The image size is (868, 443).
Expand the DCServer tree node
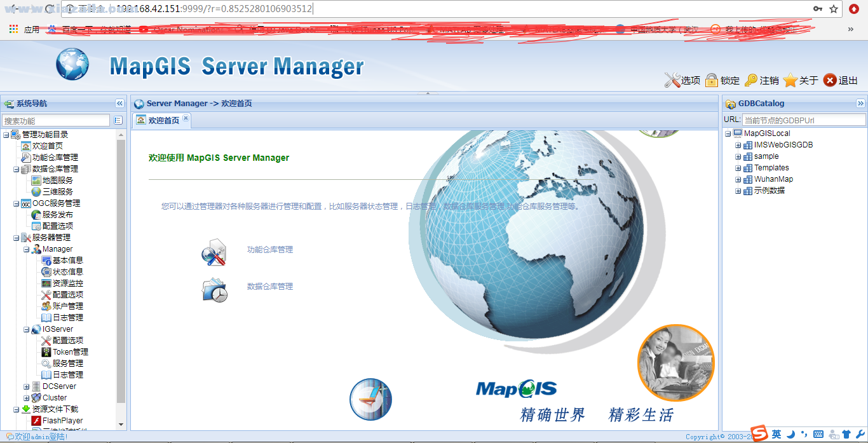(27, 386)
